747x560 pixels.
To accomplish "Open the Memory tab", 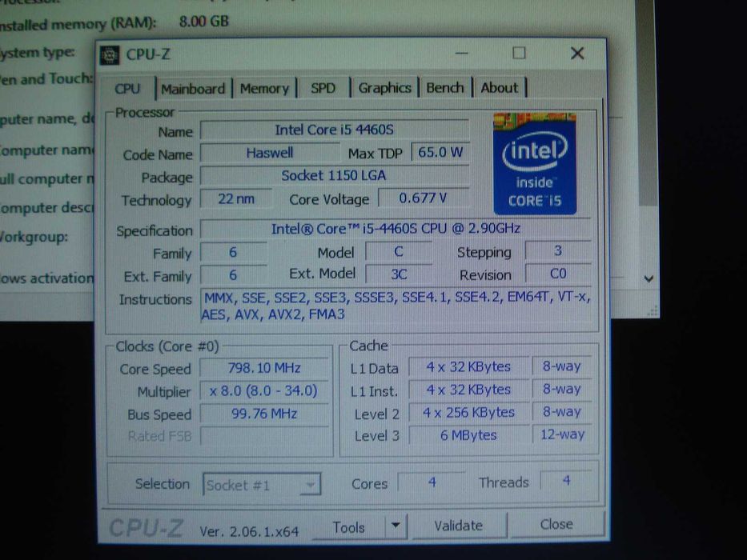I will pyautogui.click(x=264, y=89).
